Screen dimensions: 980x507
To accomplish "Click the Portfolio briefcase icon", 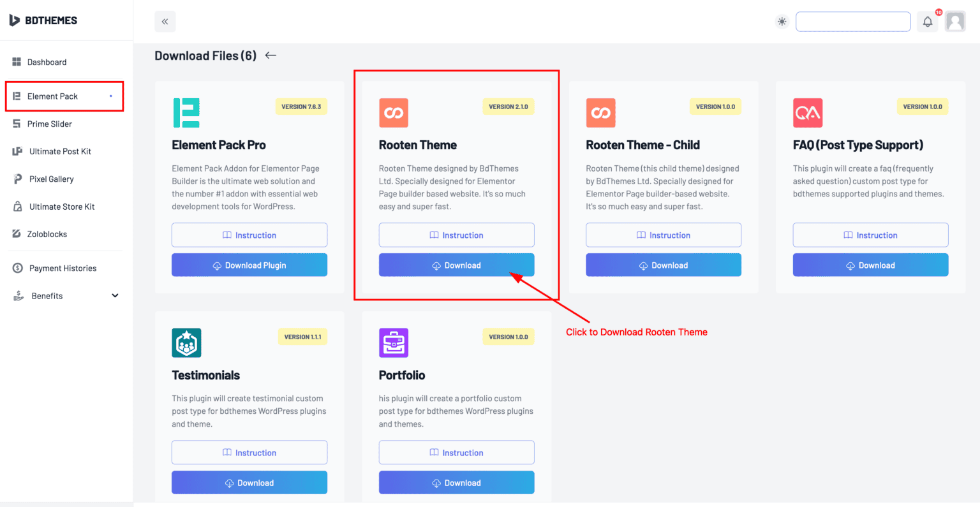I will coord(394,342).
